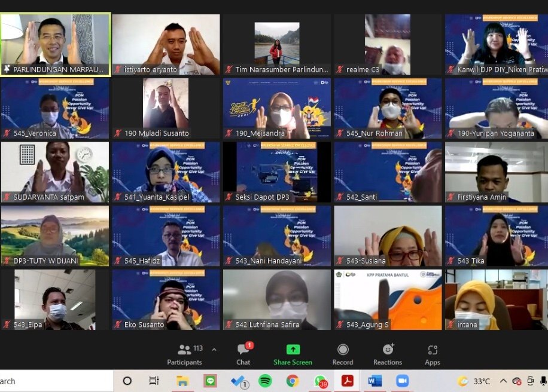Select the 545_Veronica video tile
This screenshot has height=392, width=548.
[x=55, y=108]
